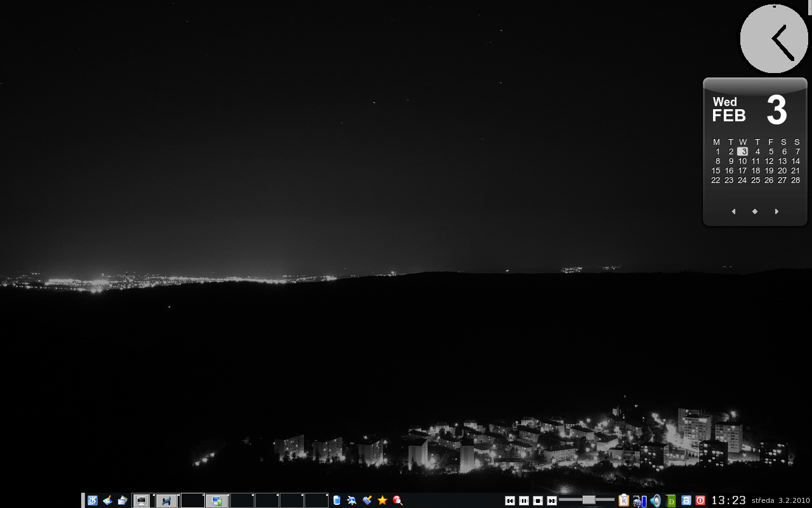Click the green D tray icon

point(671,501)
